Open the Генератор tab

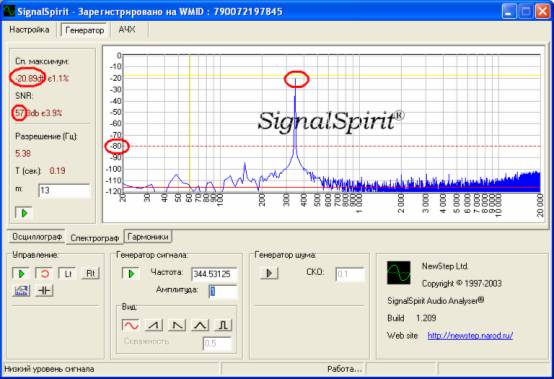[x=84, y=30]
